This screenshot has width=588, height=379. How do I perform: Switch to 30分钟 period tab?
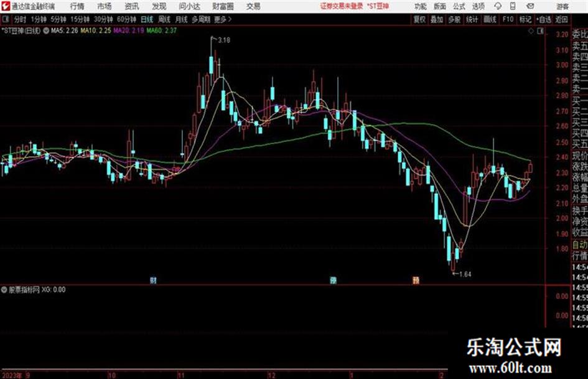[x=103, y=19]
